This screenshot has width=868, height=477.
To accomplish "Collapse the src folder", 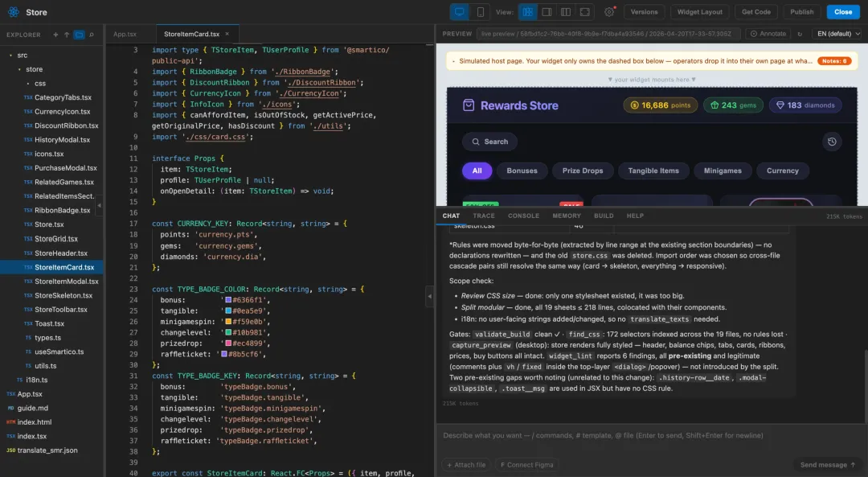I will tap(10, 56).
